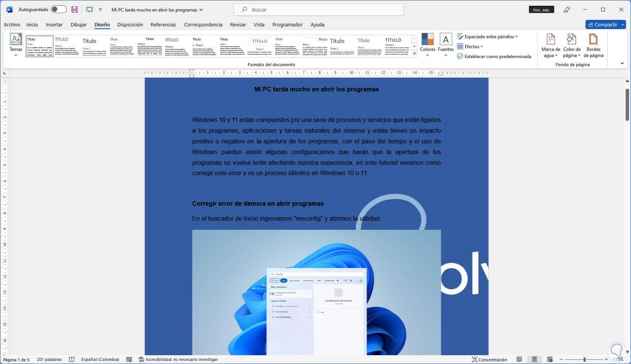Select the first document format style thumbnail
Viewport: 631px width, 364px height.
[40, 46]
